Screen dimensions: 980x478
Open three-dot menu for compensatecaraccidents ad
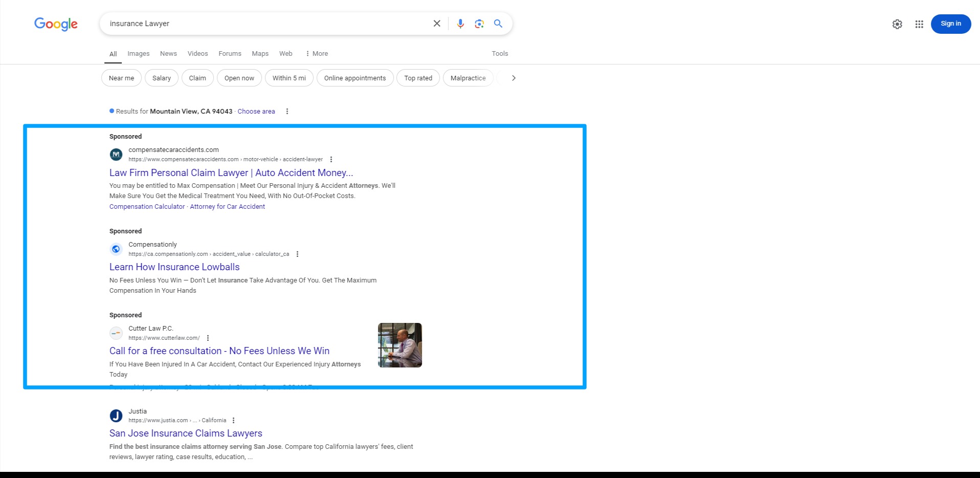331,160
